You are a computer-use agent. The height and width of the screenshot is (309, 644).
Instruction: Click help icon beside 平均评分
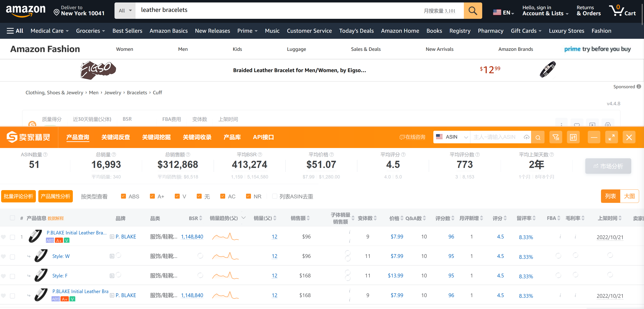[x=403, y=155]
